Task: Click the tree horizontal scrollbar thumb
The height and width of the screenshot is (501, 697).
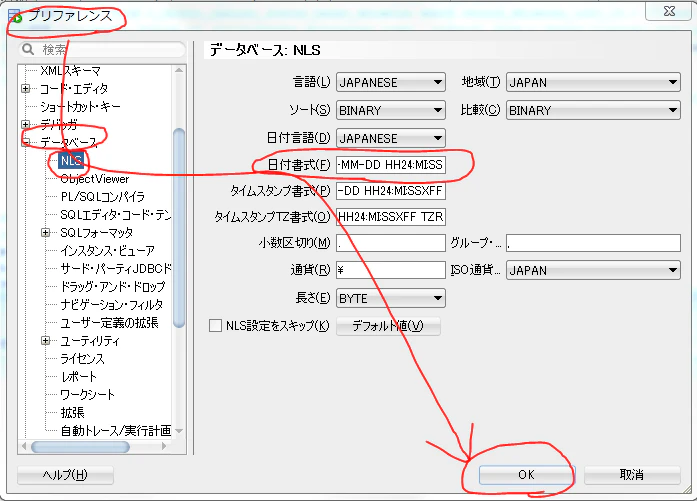Action: coord(80,447)
